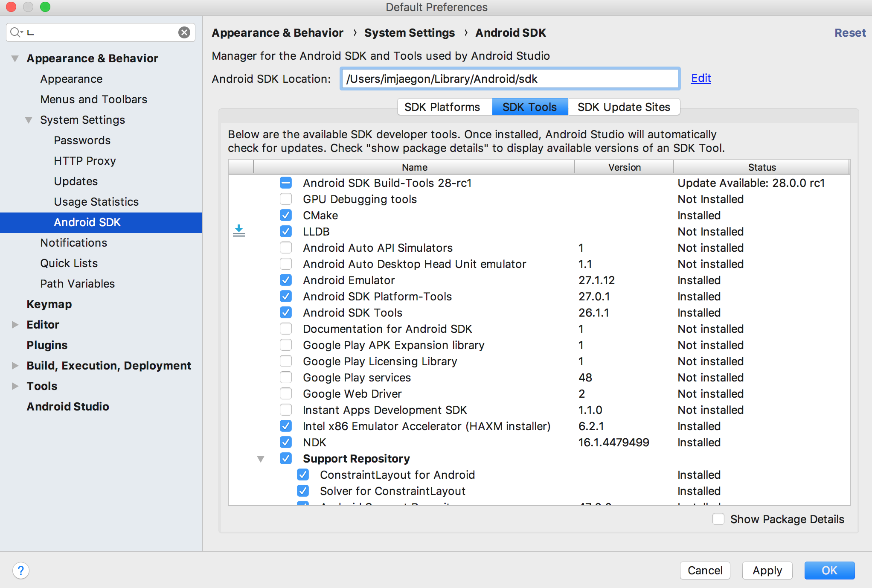The width and height of the screenshot is (872, 588).
Task: Sort by the Status column header
Action: pos(762,167)
